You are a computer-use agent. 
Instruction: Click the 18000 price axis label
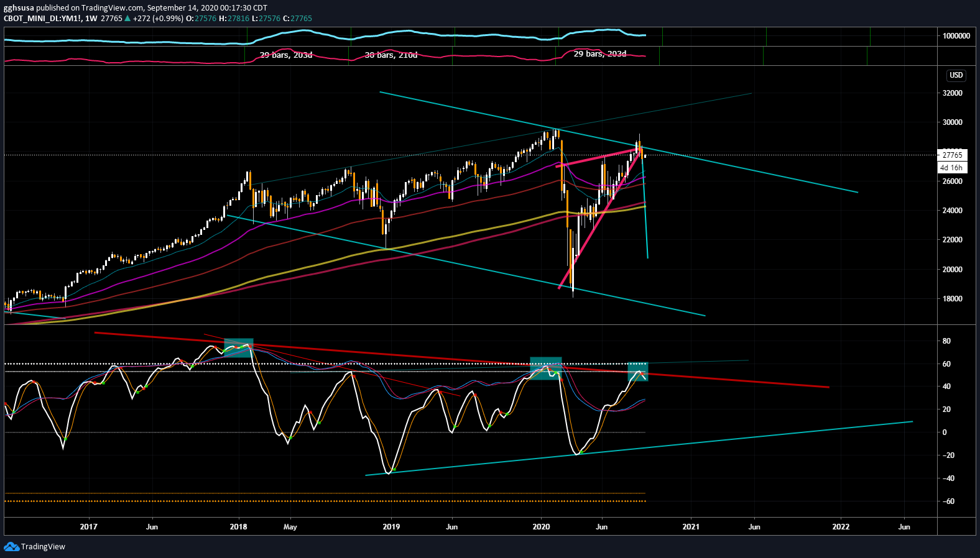(952, 299)
